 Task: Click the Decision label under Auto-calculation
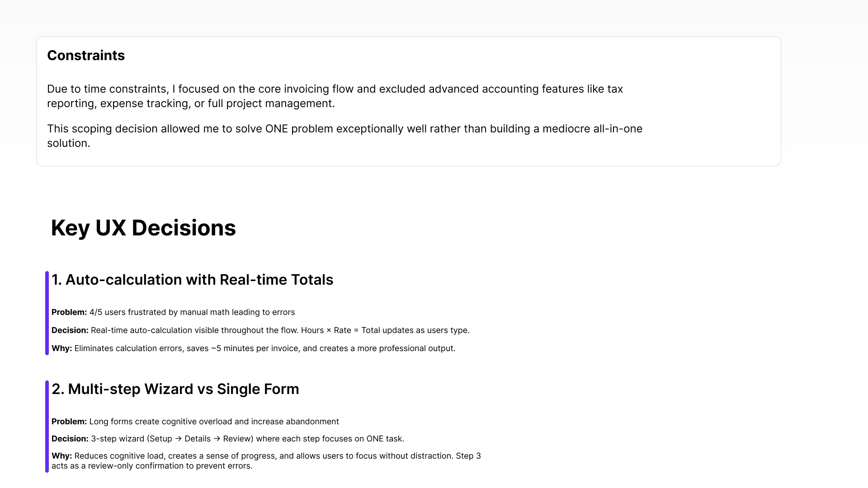70,330
